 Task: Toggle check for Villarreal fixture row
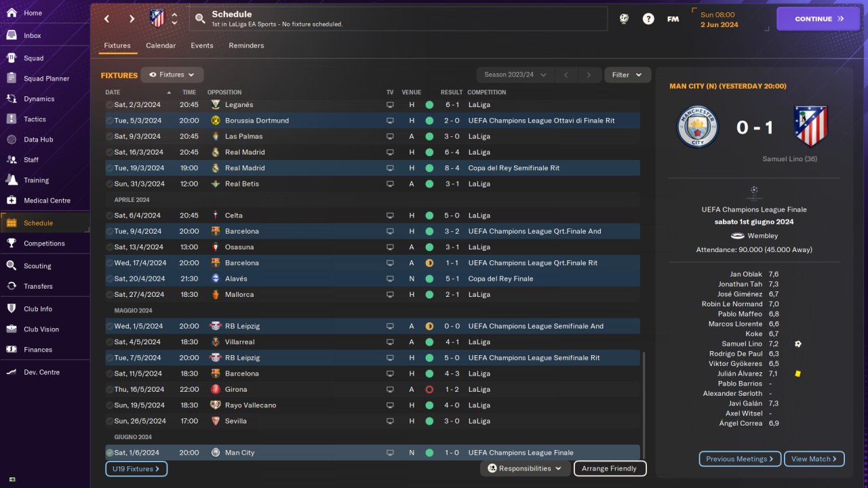[109, 342]
